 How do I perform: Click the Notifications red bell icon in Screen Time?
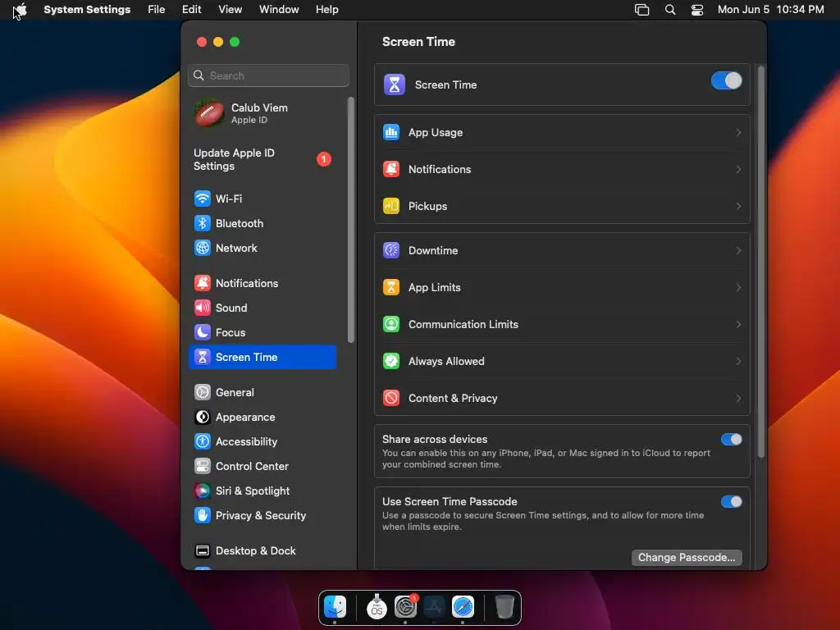391,169
